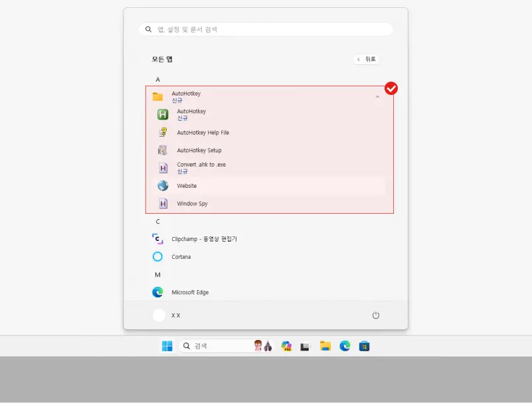Collapse the AutoHotkey folder chevron
532x403 pixels.
click(377, 97)
